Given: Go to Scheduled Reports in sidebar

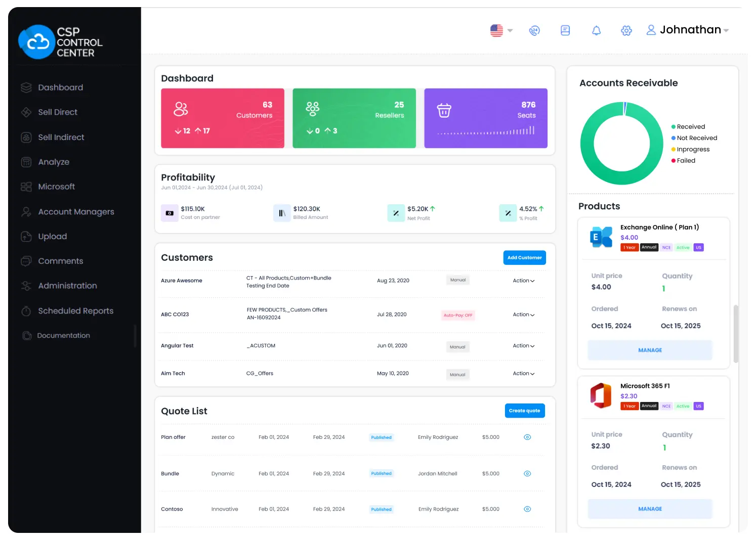Looking at the screenshot, I should coord(75,311).
